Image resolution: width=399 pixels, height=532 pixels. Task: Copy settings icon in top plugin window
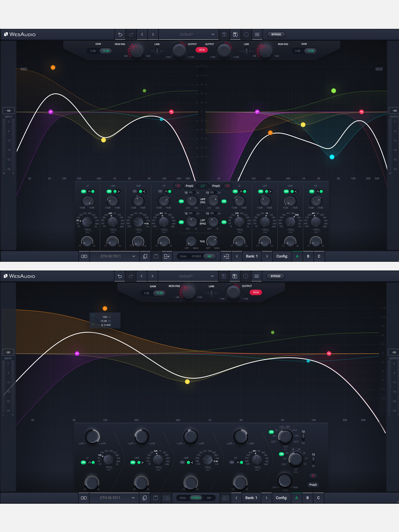145,256
